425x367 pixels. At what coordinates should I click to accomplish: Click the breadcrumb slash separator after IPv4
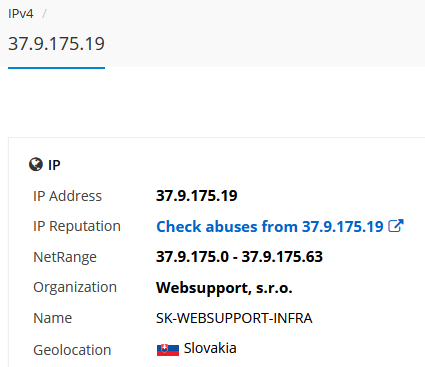click(44, 14)
